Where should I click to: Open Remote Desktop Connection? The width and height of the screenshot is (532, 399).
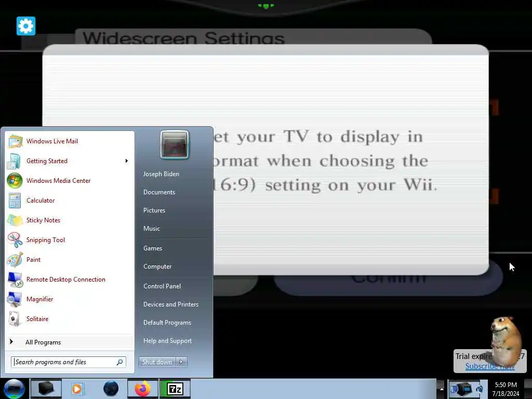[x=70, y=279]
